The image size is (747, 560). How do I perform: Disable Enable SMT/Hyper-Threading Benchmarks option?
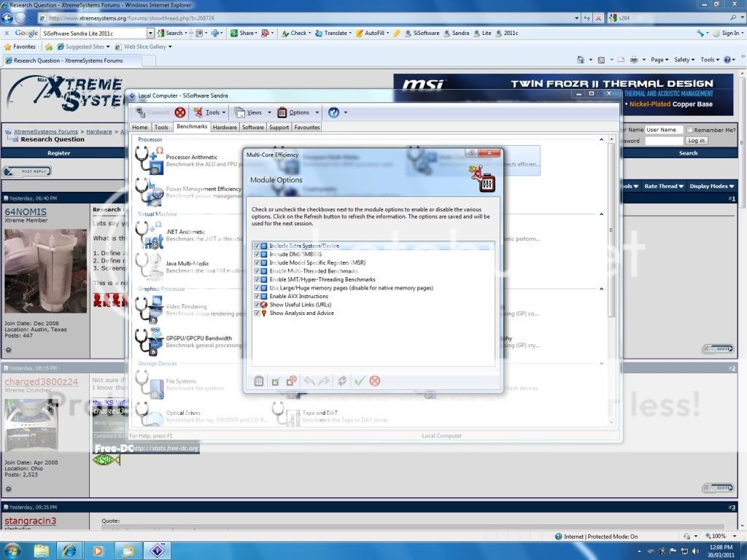(257, 279)
